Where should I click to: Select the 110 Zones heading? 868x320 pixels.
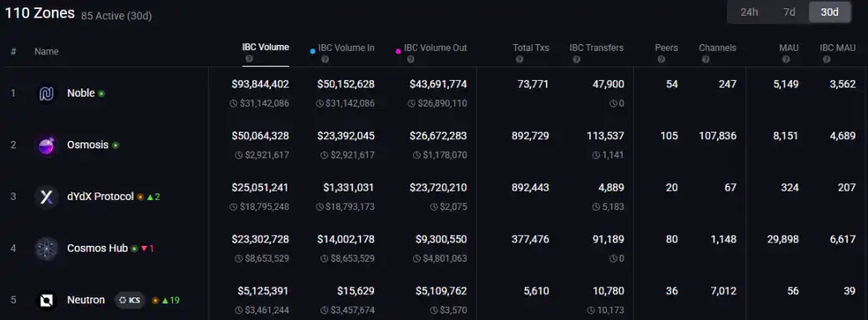coord(40,13)
